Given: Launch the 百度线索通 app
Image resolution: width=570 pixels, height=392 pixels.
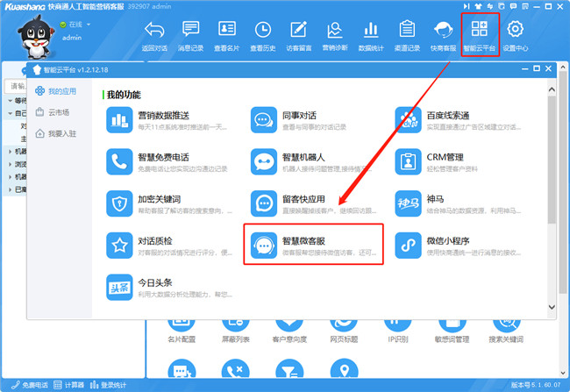Looking at the screenshot, I should coord(408,120).
